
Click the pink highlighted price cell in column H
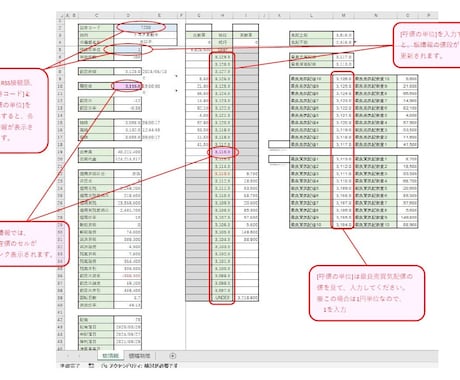(x=222, y=152)
